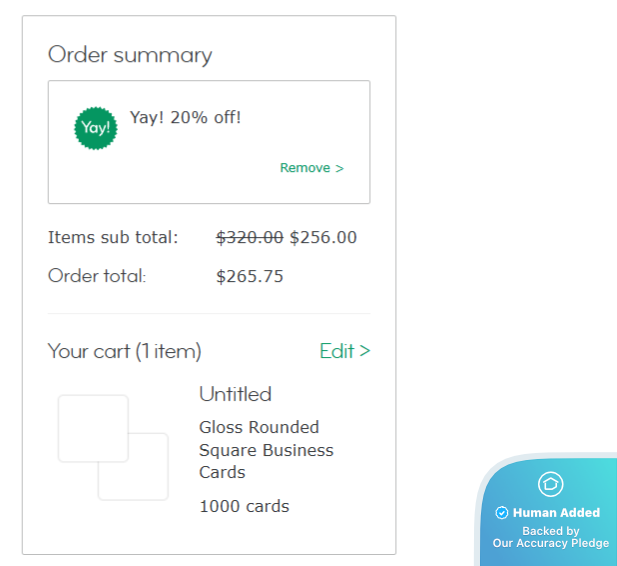Click the Order total label

click(x=97, y=276)
